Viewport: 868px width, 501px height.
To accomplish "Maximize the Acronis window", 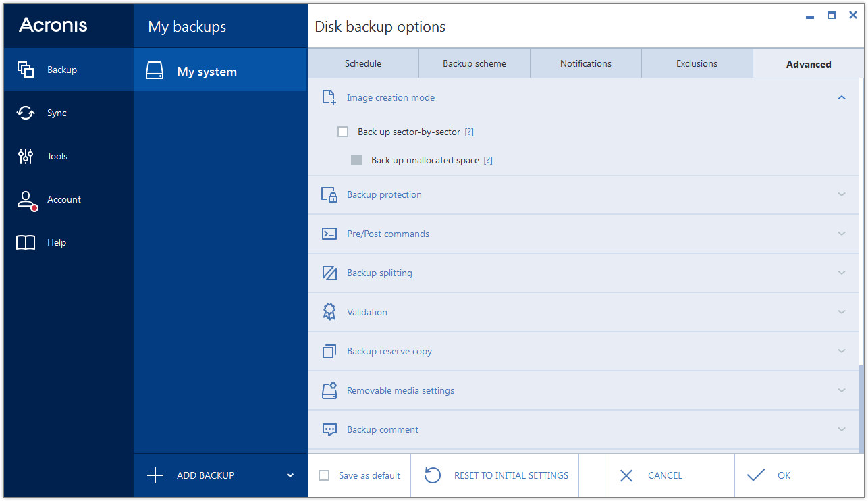I will [832, 15].
